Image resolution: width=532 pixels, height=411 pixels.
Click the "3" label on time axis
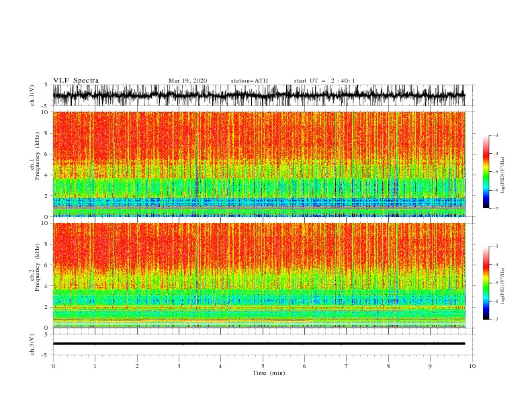tap(179, 366)
